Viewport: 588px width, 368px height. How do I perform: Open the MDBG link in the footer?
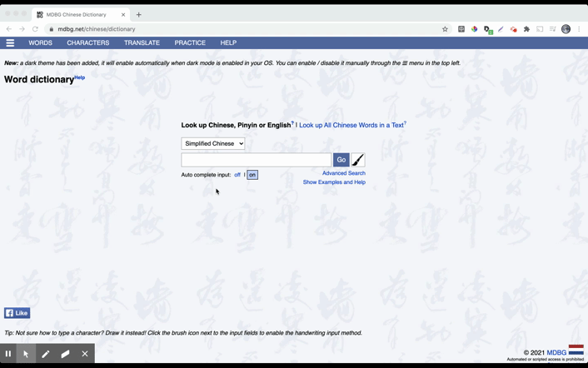(556, 353)
